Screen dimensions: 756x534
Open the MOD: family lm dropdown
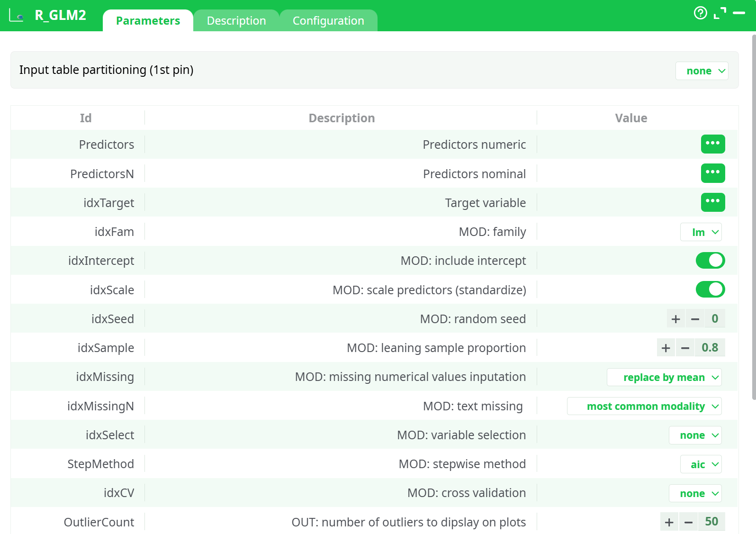tap(701, 232)
